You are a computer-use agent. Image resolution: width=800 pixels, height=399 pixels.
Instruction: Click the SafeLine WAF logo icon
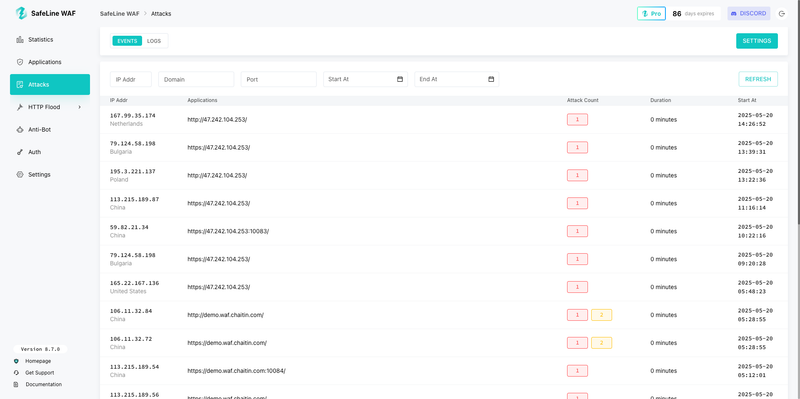[21, 13]
